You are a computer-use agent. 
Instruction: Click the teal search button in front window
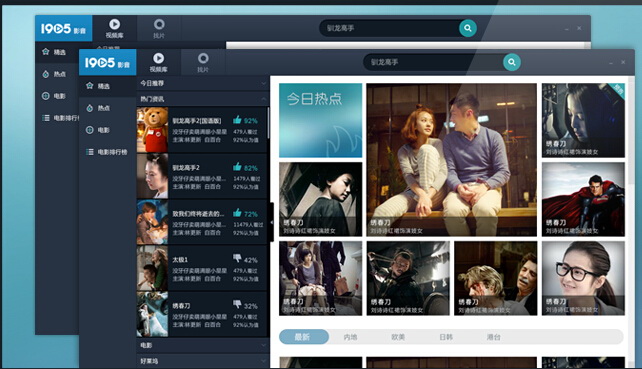click(x=511, y=62)
